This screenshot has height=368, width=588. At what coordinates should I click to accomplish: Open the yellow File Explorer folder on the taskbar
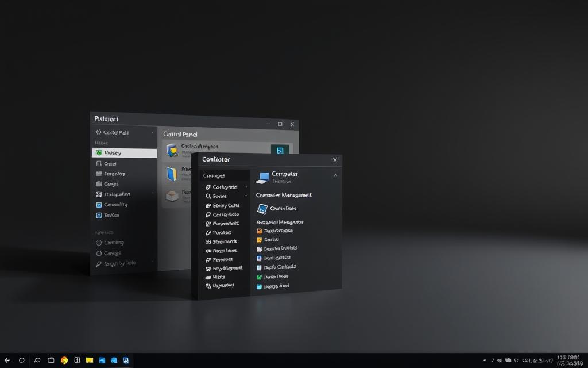[x=89, y=361]
